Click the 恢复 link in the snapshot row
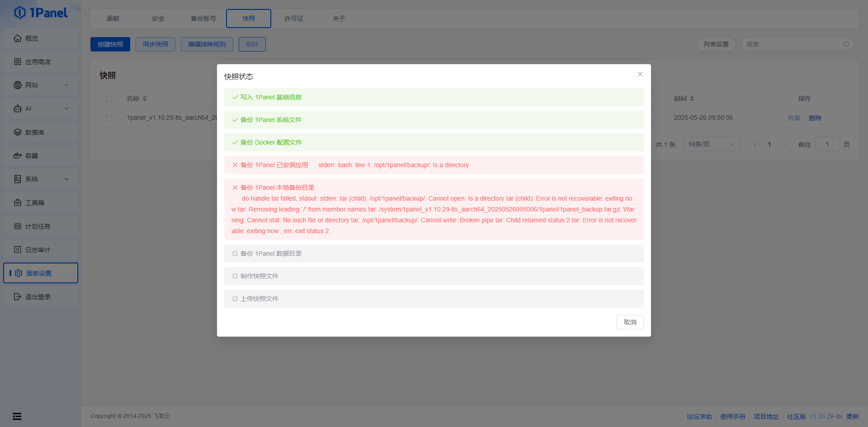This screenshot has width=868, height=427. click(x=794, y=118)
